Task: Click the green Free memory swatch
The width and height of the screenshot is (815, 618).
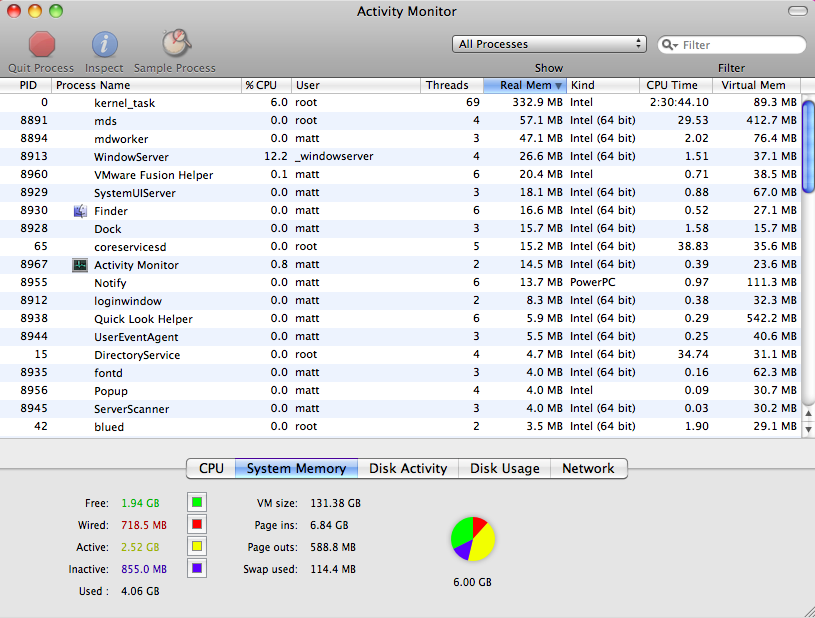Action: pos(197,502)
